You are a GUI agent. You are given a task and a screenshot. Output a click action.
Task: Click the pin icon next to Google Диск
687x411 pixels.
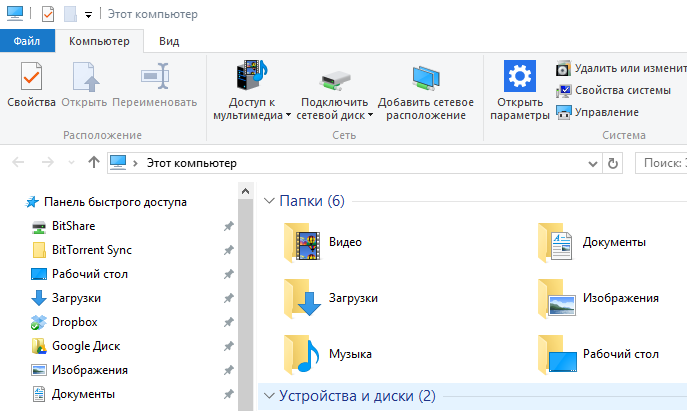[x=229, y=346]
